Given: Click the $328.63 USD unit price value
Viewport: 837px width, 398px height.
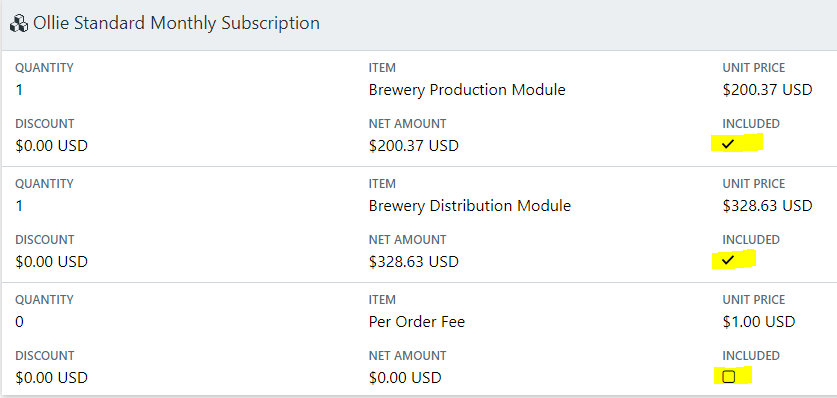Looking at the screenshot, I should click(x=767, y=205).
